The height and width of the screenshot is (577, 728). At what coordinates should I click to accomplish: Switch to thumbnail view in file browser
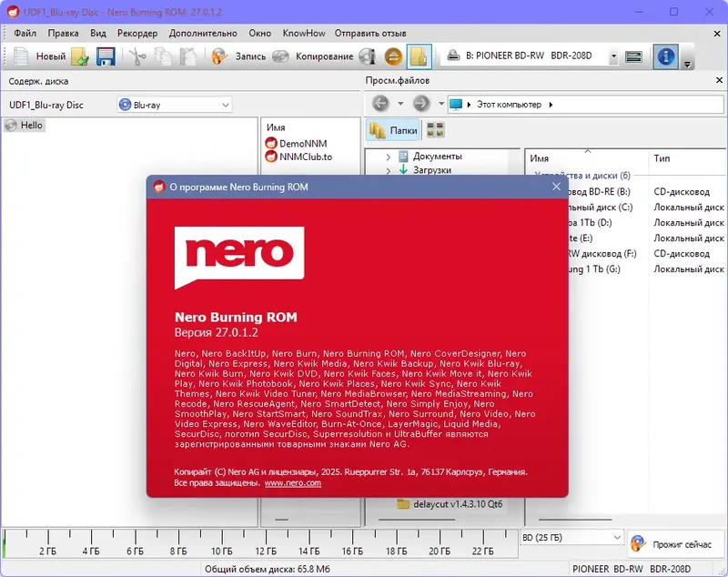click(435, 129)
